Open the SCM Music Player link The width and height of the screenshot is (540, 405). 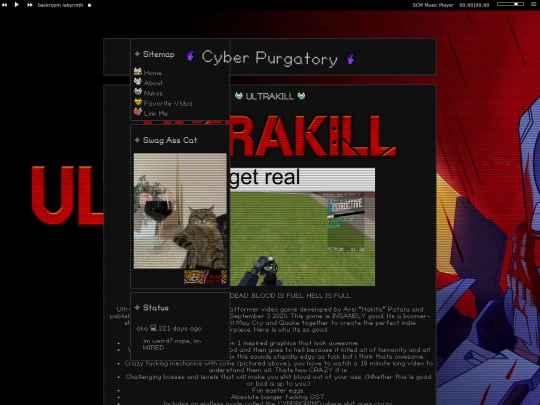433,5
